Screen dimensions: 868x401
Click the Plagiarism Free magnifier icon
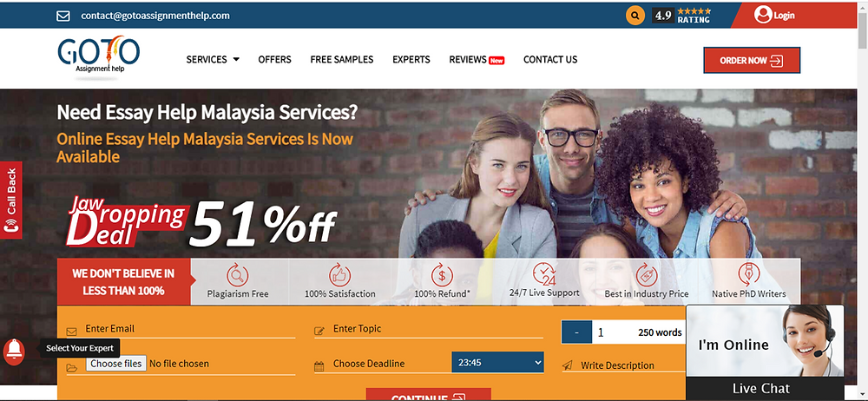238,275
